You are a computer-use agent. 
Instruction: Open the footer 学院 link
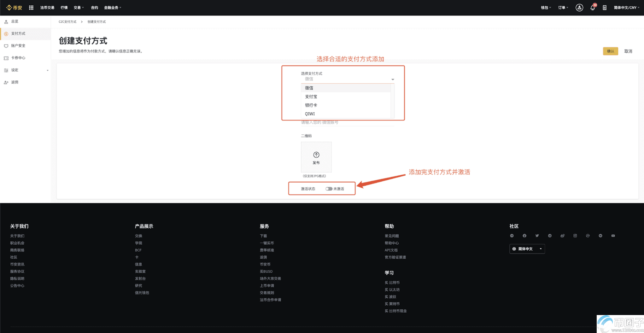click(x=138, y=243)
